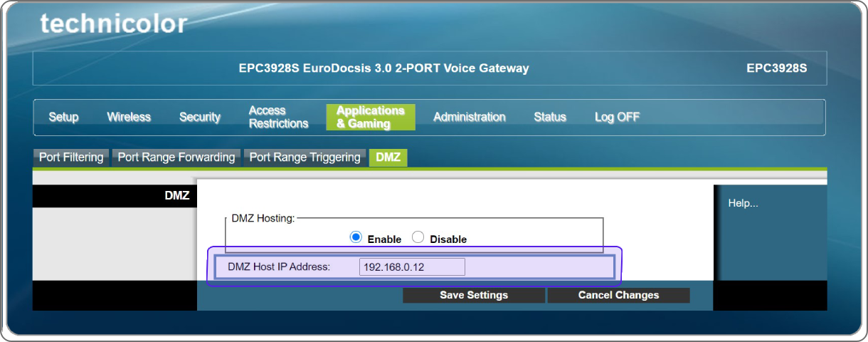Select the DMZ tab
Image resolution: width=868 pixels, height=342 pixels.
pos(388,157)
